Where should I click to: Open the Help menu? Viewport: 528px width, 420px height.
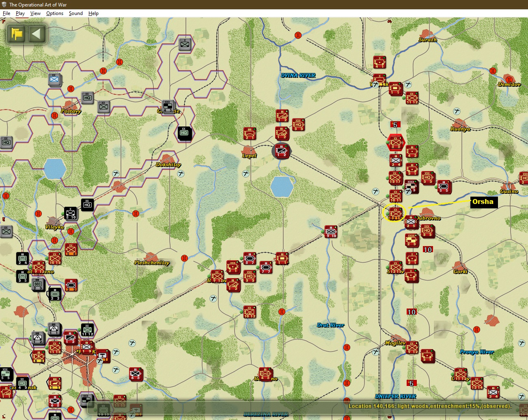coord(94,13)
